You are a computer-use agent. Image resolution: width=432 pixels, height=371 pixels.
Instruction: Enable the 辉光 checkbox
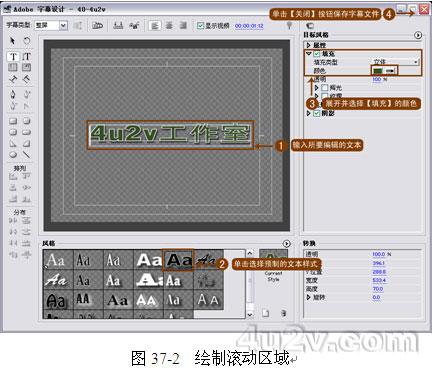coord(325,88)
